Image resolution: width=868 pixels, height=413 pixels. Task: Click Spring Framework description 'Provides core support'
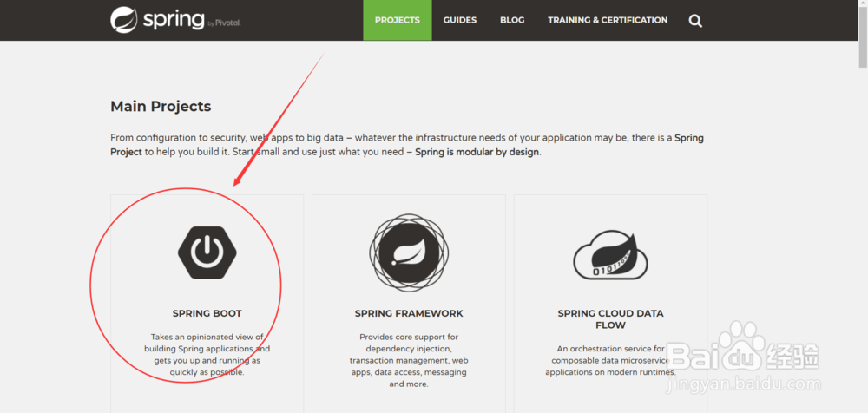409,360
